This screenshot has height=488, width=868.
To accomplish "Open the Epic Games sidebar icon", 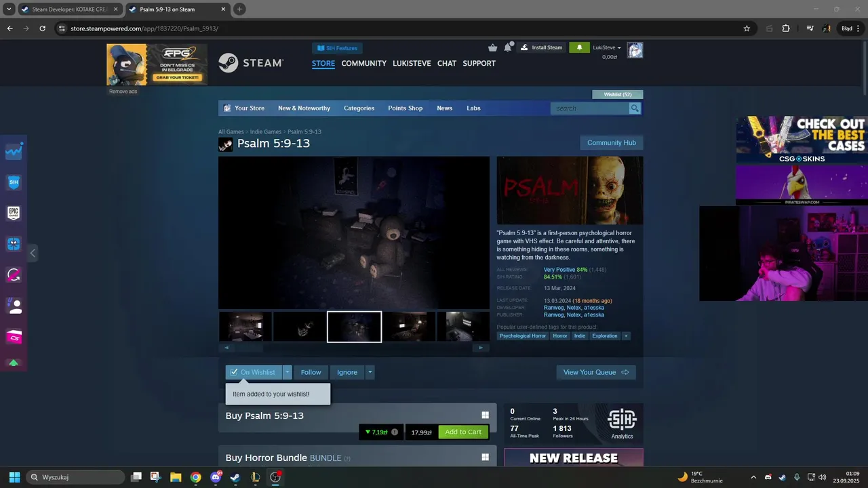I will (14, 213).
